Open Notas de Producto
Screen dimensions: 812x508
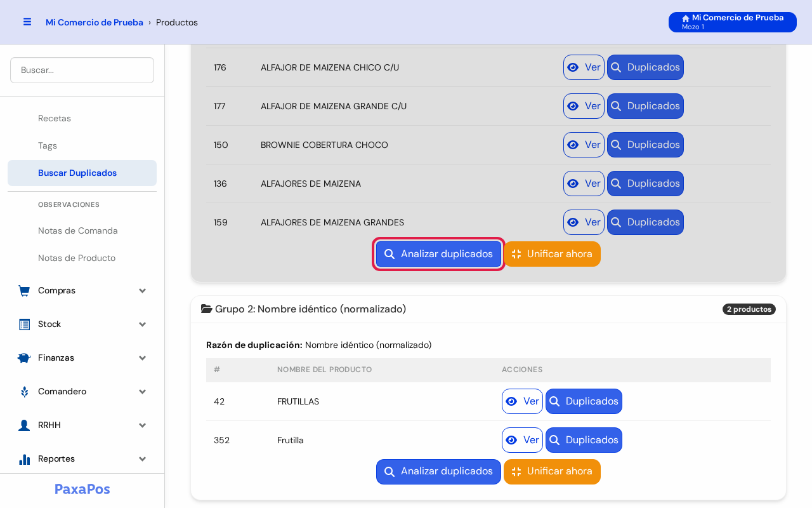pyautogui.click(x=82, y=258)
